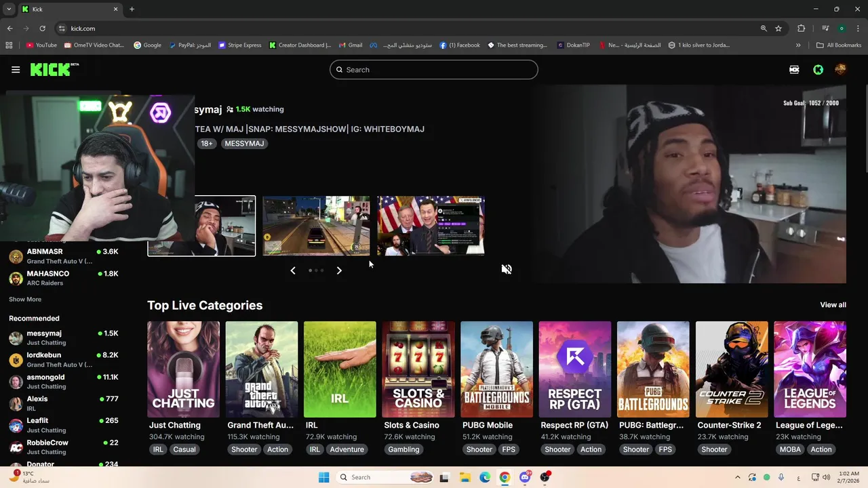Image resolution: width=868 pixels, height=488 pixels.
Task: Select the American flags stream thumbnail
Action: (x=431, y=226)
